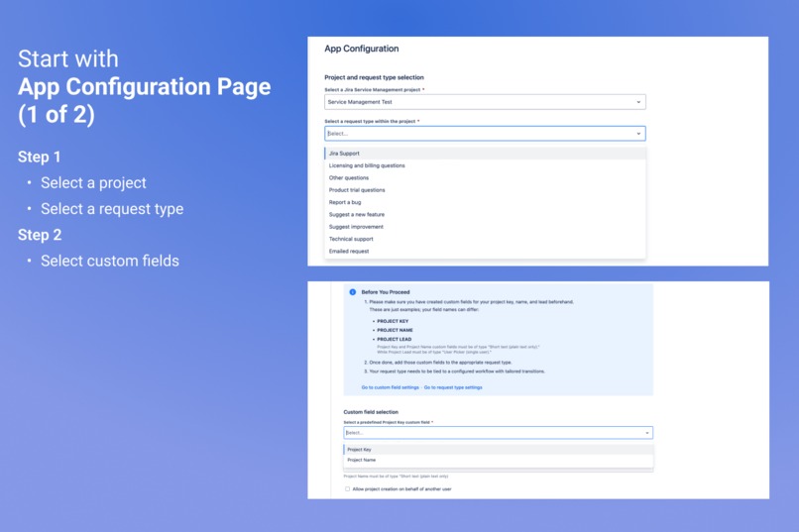
Task: Pick Report a bug request type
Action: pos(485,202)
